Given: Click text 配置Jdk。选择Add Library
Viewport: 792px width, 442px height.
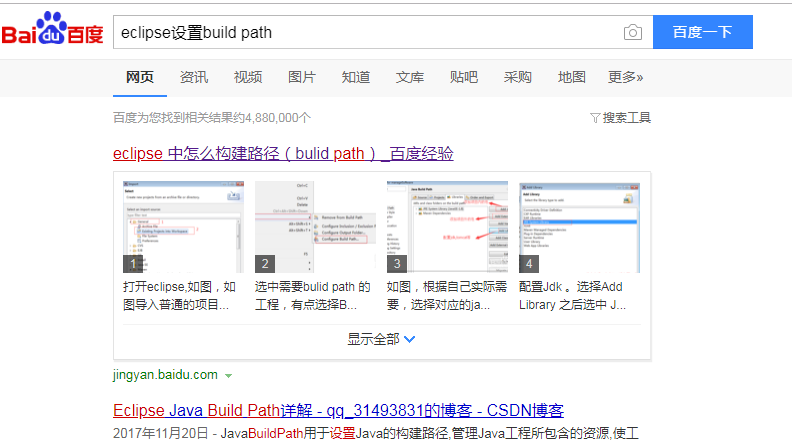Looking at the screenshot, I should click(572, 296).
